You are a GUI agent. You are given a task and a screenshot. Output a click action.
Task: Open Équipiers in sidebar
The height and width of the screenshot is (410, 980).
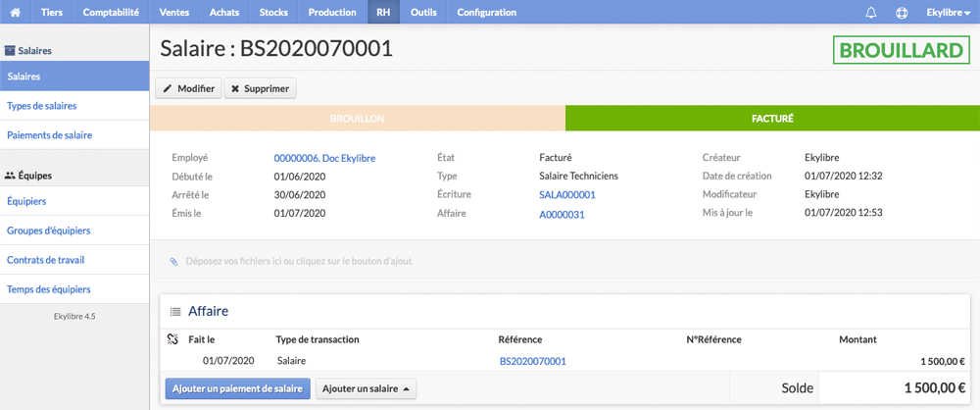point(74,201)
